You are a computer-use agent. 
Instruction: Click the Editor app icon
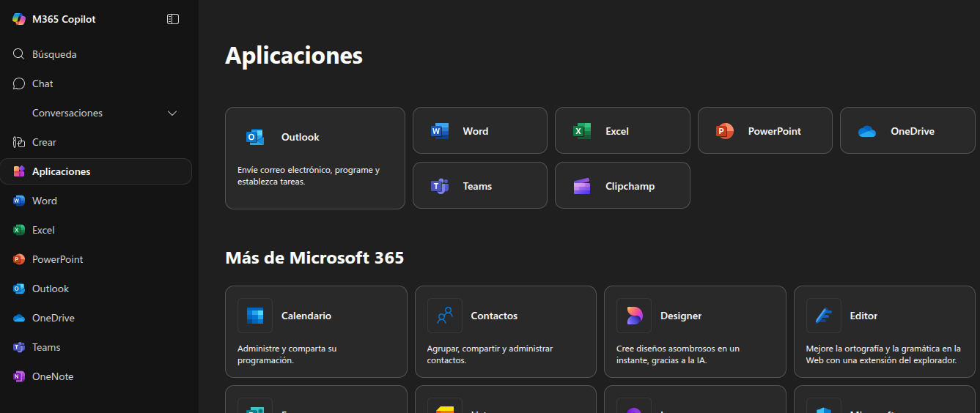[824, 316]
